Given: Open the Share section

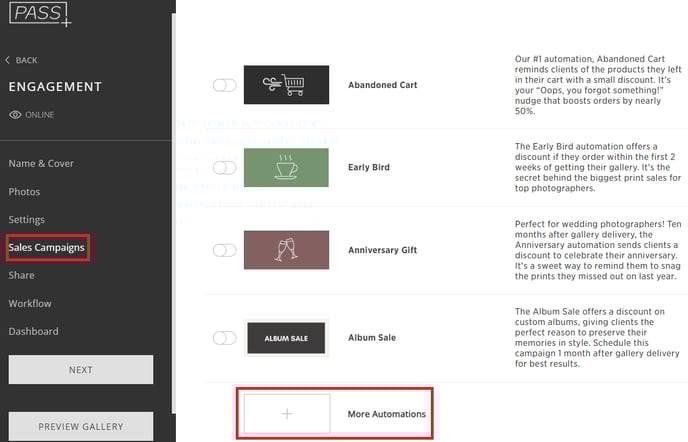Looking at the screenshot, I should pyautogui.click(x=22, y=275).
